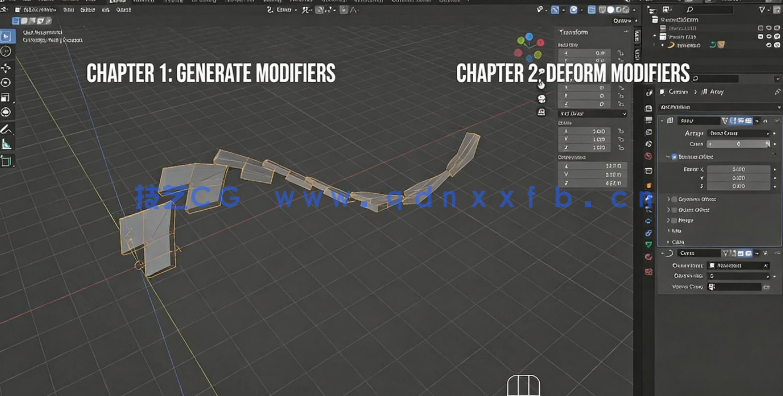Select the Move tool

point(6,67)
